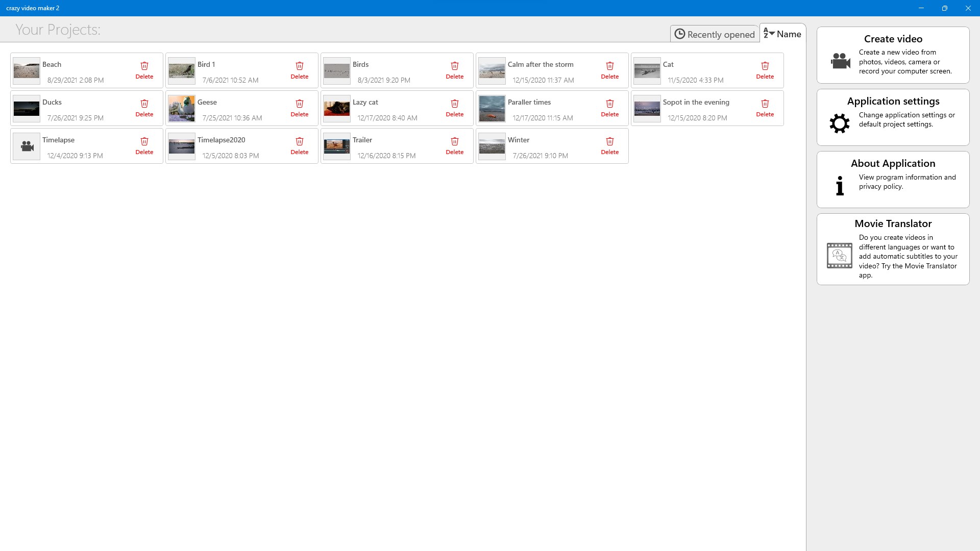980x551 pixels.
Task: Click the Movie Translator film icon
Action: tap(839, 255)
